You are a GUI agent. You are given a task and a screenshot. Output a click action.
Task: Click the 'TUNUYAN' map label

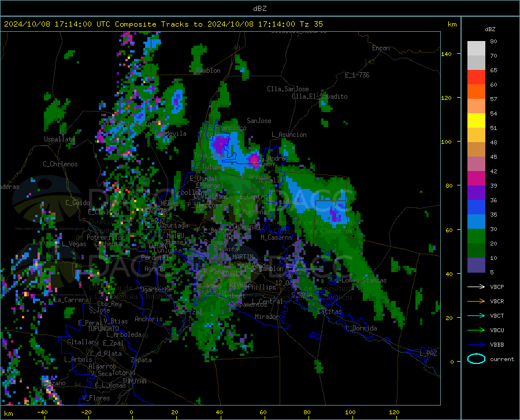pyautogui.click(x=134, y=381)
